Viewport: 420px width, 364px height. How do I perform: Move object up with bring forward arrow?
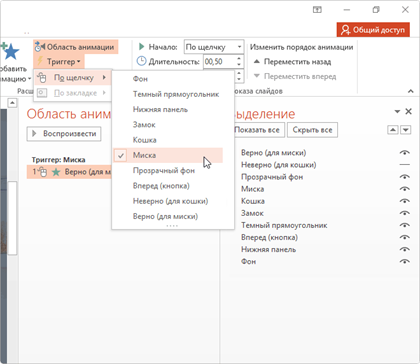(x=393, y=130)
